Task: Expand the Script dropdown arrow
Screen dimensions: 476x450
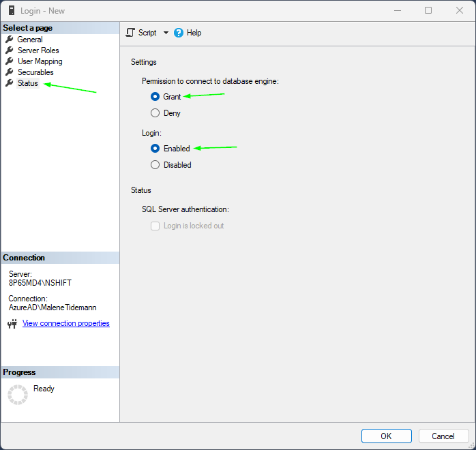Action: (x=166, y=33)
